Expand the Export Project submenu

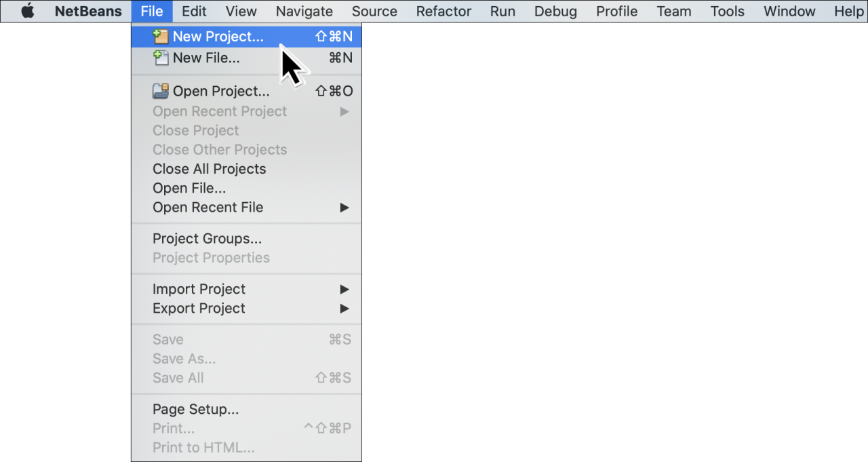click(x=199, y=308)
